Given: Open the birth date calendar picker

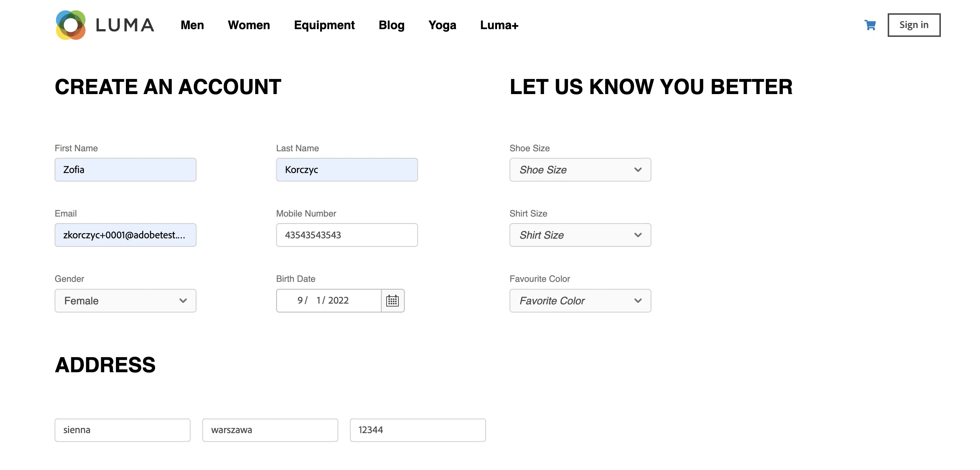Looking at the screenshot, I should point(392,301).
